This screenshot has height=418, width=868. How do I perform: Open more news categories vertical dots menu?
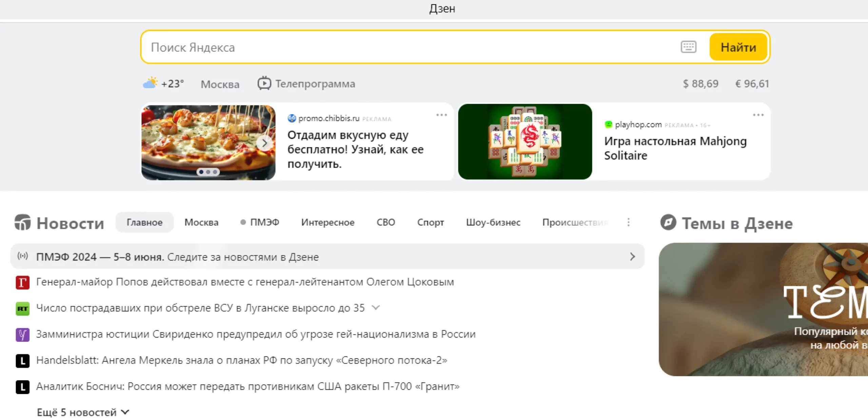coord(628,222)
